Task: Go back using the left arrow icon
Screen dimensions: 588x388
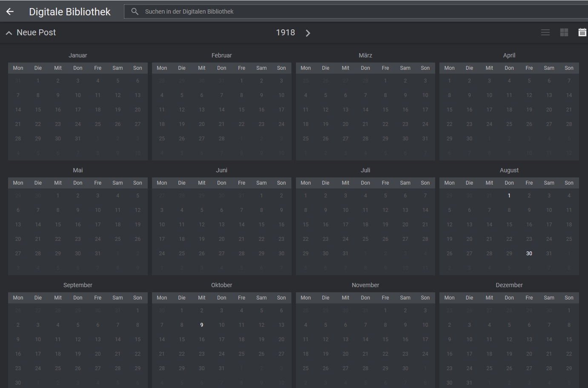Action: [10, 11]
